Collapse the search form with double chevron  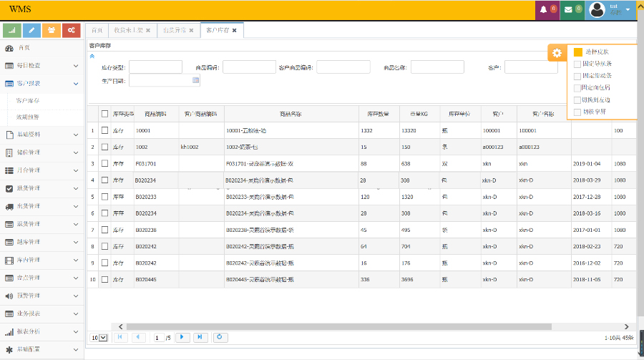point(92,57)
